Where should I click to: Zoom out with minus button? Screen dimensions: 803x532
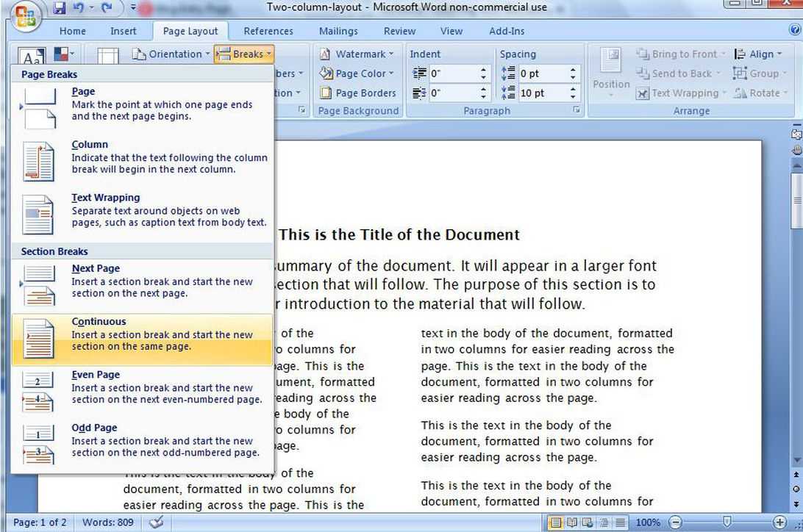pyautogui.click(x=676, y=522)
